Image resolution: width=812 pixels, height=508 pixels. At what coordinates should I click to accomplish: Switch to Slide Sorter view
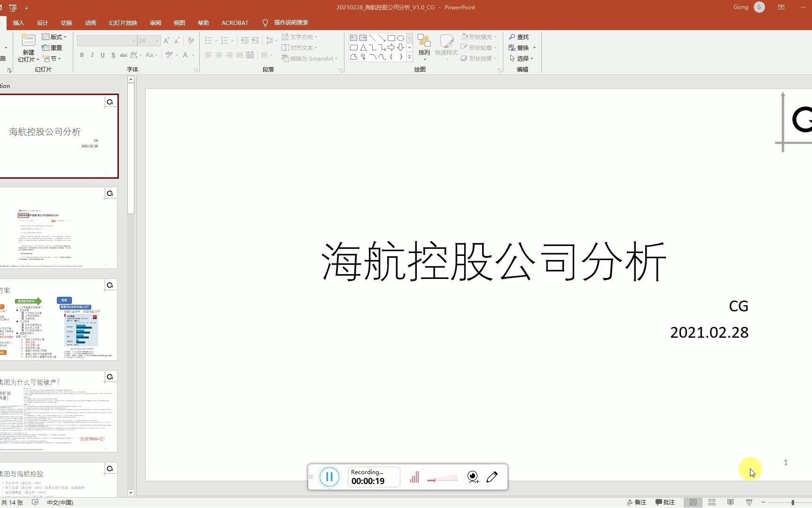[712, 502]
